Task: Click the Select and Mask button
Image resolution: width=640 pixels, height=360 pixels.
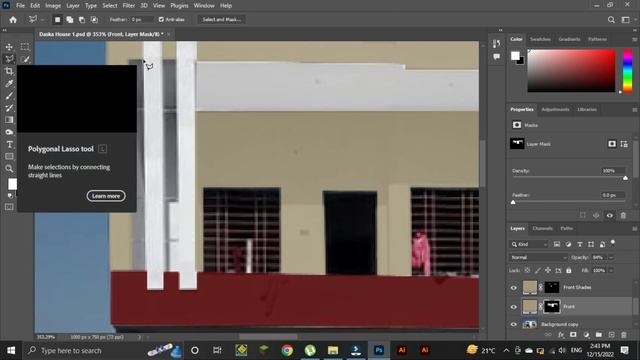Action: 222,20
